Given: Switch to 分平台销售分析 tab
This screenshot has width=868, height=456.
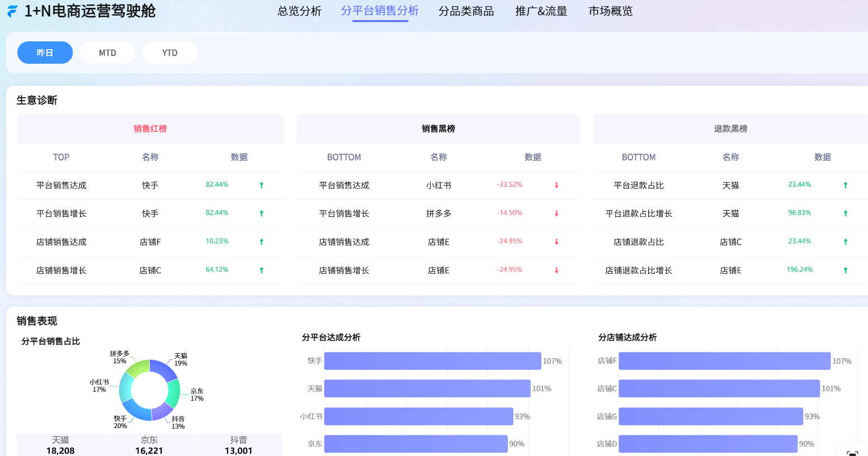Looking at the screenshot, I should pyautogui.click(x=380, y=11).
